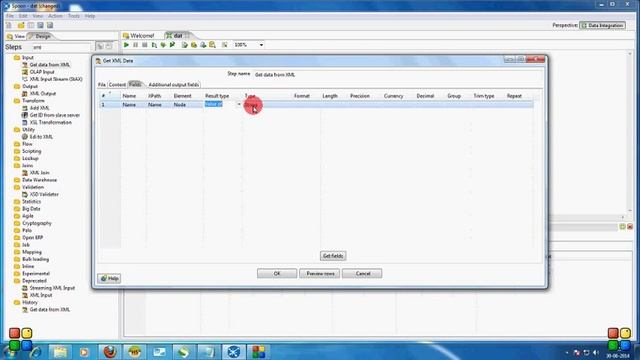Select OLAP Input step in tree

[42, 72]
